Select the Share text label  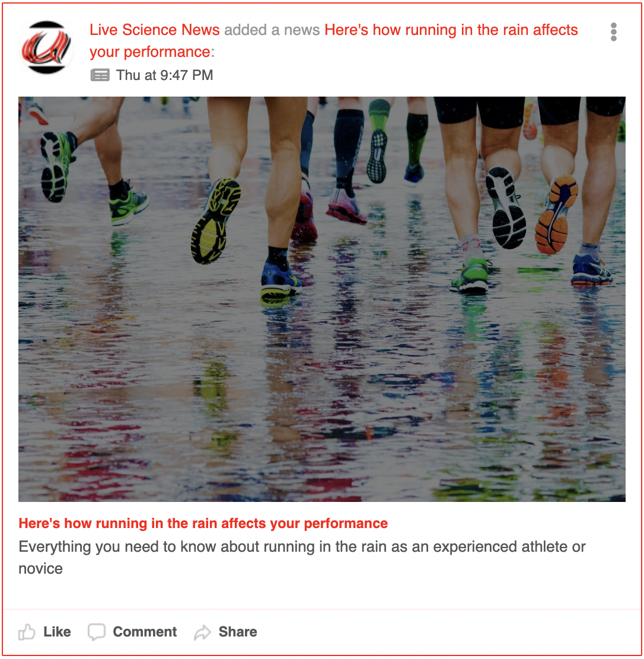point(238,632)
